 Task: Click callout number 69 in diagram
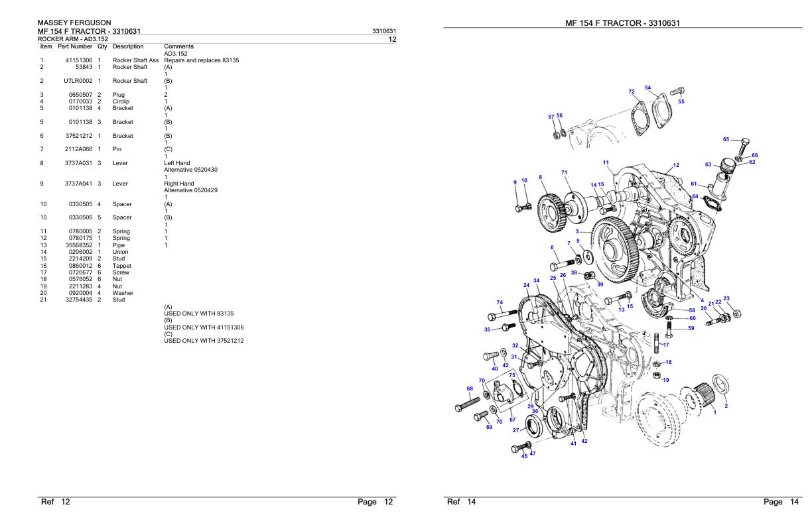[x=489, y=428]
